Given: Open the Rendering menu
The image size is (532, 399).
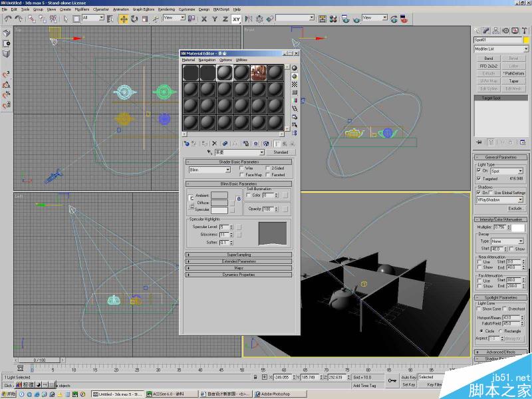Looking at the screenshot, I should 166,9.
